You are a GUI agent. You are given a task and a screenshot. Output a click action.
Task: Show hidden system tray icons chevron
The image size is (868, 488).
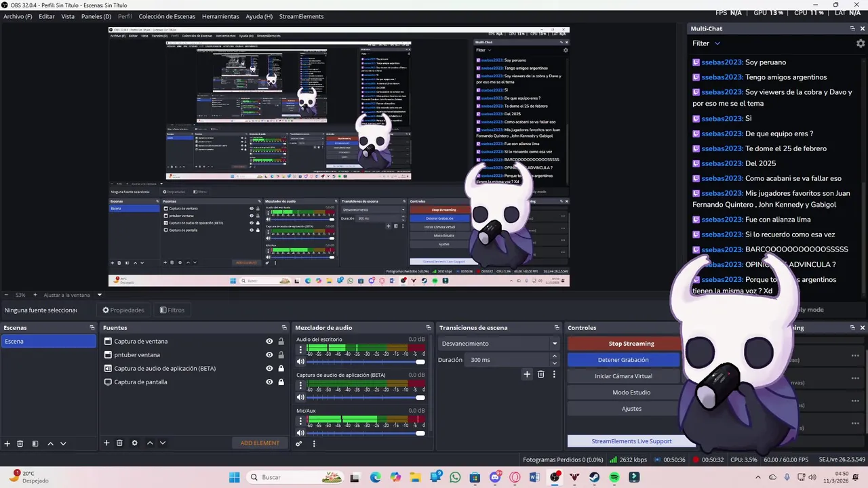(x=758, y=477)
